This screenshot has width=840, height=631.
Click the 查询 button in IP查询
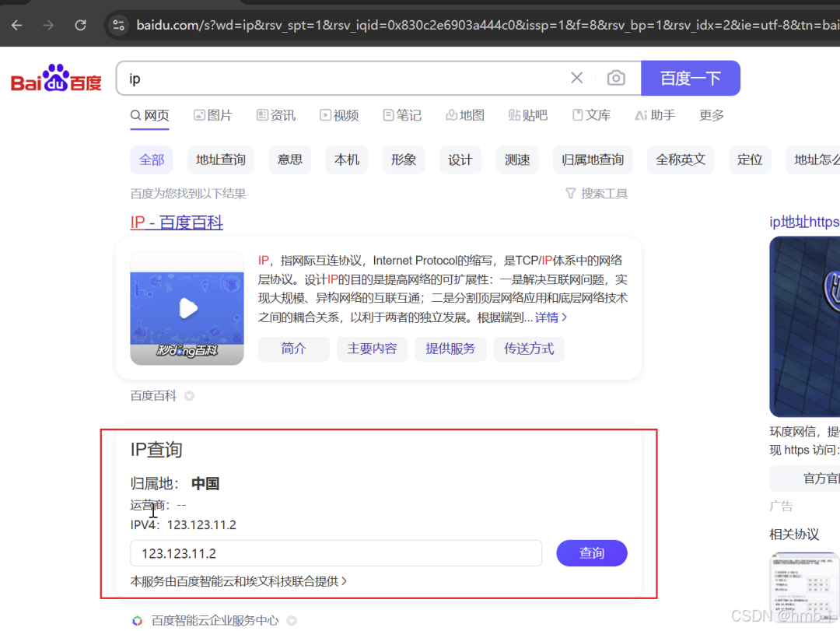click(591, 553)
